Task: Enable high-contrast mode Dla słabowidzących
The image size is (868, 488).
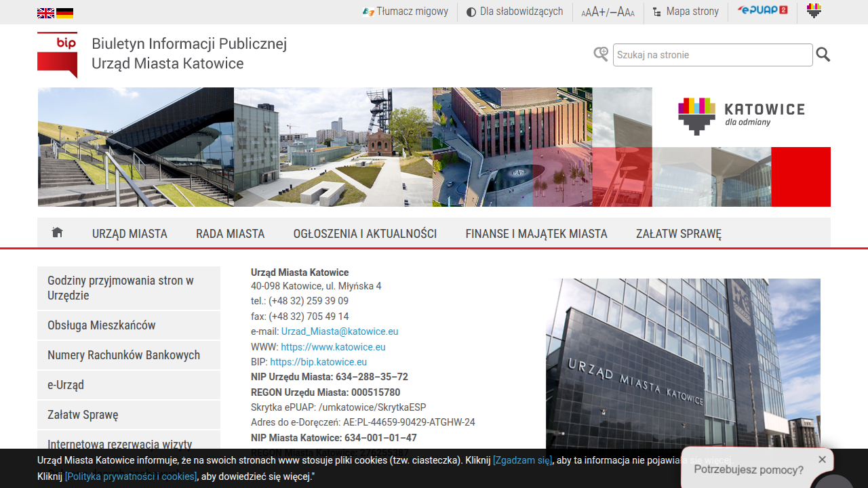Action: pyautogui.click(x=515, y=12)
